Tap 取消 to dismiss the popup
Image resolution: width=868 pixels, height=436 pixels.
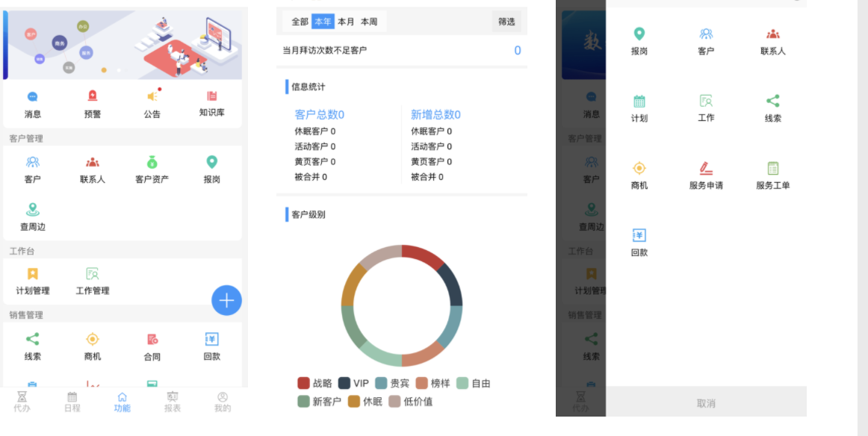point(706,403)
